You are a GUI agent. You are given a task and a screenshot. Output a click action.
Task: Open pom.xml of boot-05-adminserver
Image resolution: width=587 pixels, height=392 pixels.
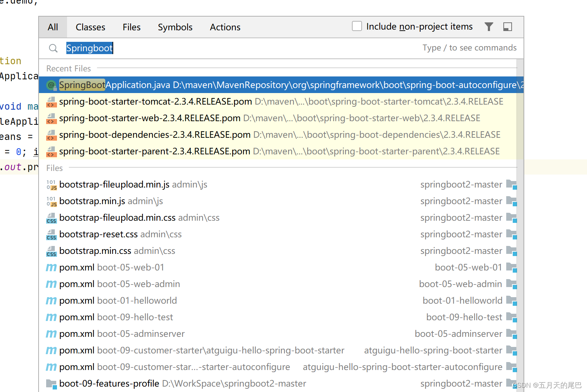[x=277, y=334]
